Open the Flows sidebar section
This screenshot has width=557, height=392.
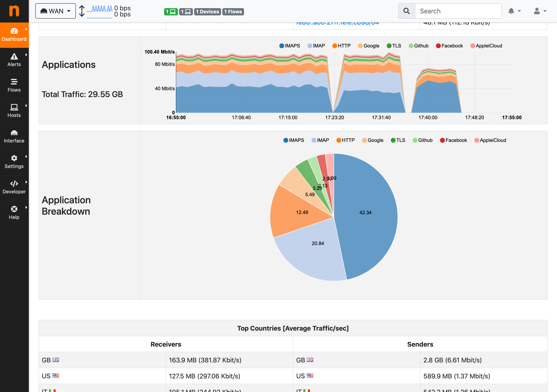(x=14, y=85)
